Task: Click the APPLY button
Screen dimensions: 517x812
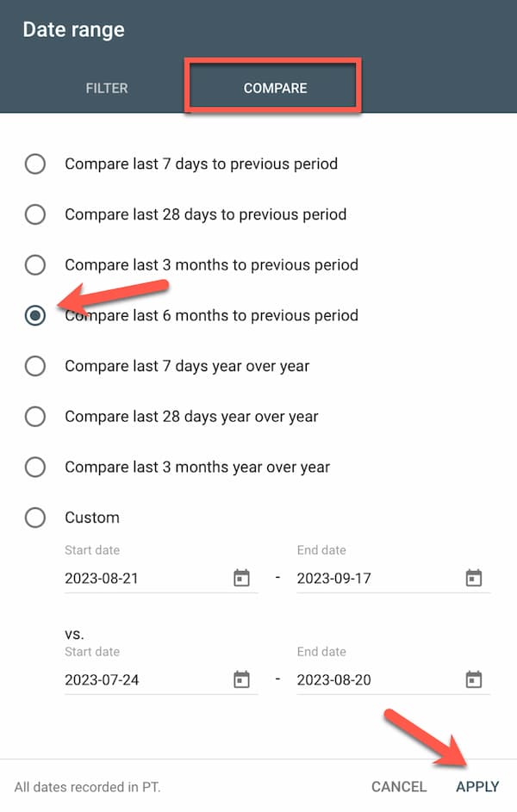Action: 477,787
